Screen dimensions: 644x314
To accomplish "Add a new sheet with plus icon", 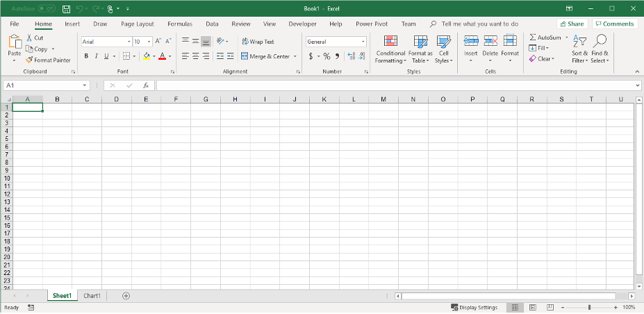I will 126,295.
